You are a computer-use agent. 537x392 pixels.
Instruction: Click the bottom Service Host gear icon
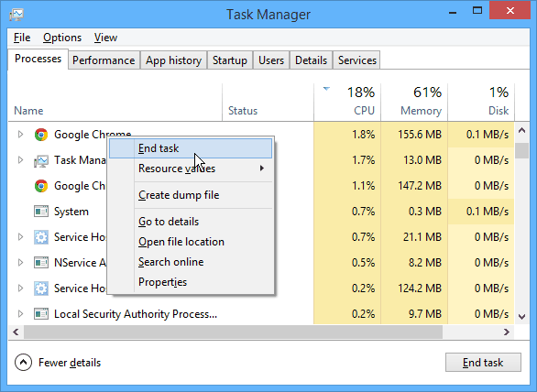click(x=41, y=289)
